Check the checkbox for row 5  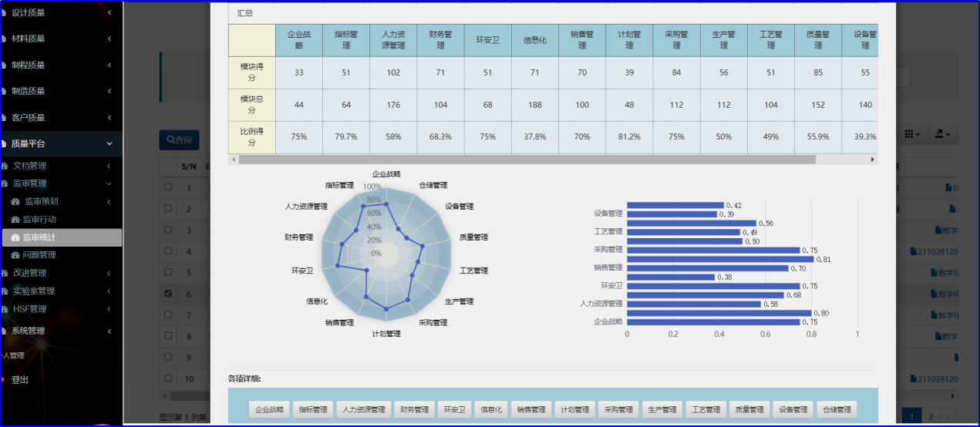[x=168, y=272]
